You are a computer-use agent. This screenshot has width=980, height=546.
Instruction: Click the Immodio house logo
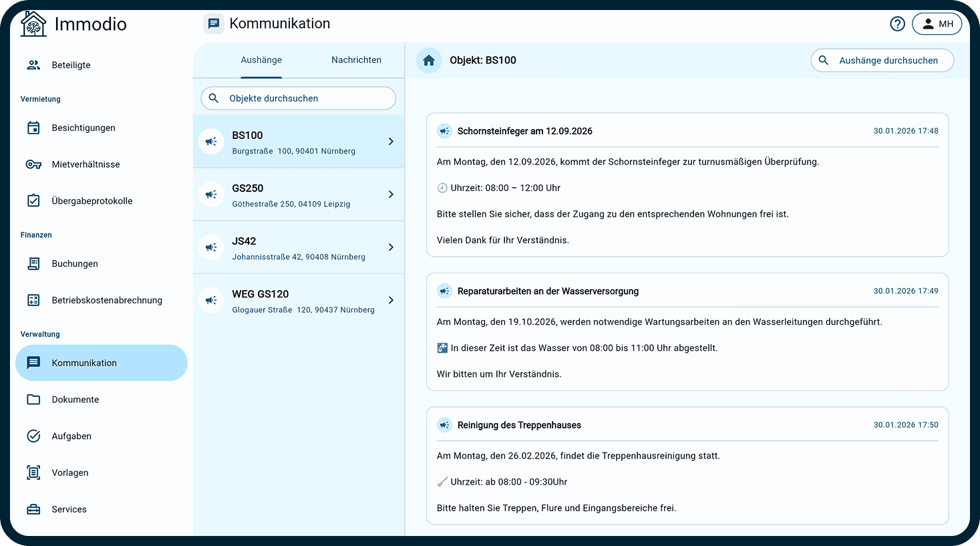(33, 24)
